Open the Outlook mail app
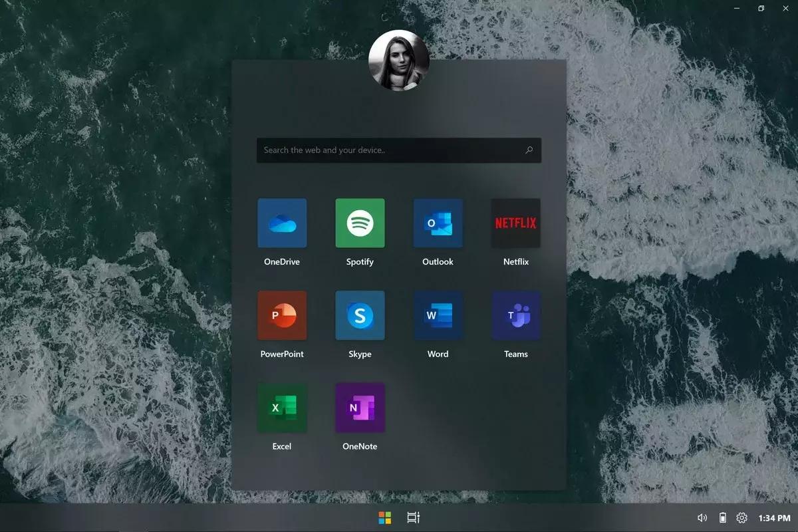Screen dimensions: 798x532 (x=438, y=223)
